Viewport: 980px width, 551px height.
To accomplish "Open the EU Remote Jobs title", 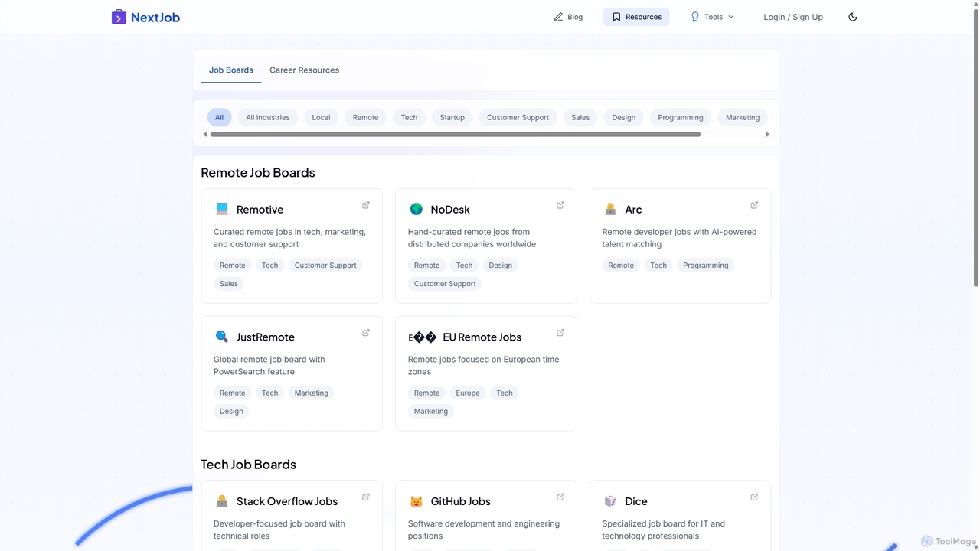I will point(482,337).
